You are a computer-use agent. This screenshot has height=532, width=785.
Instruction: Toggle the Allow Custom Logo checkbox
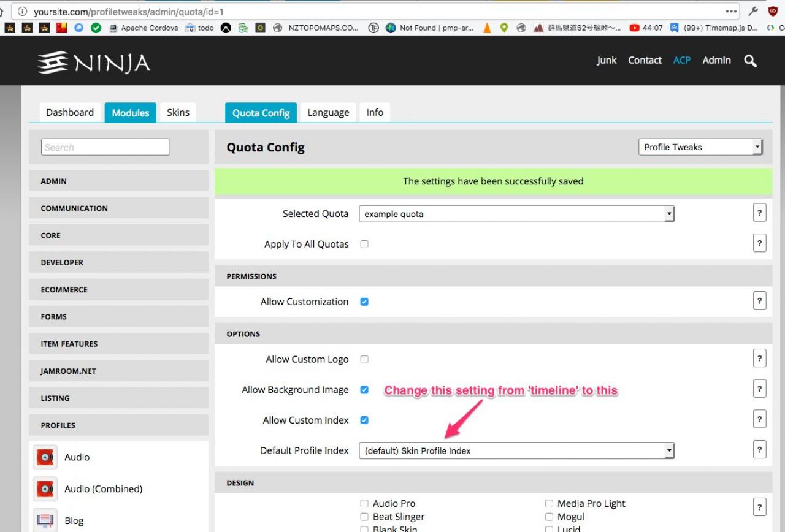coord(364,359)
